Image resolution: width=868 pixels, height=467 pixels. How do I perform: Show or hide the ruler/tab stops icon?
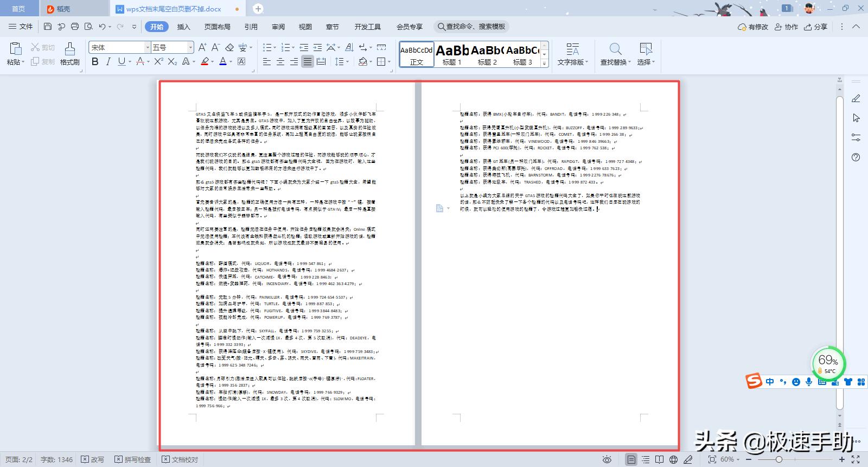pos(381,47)
